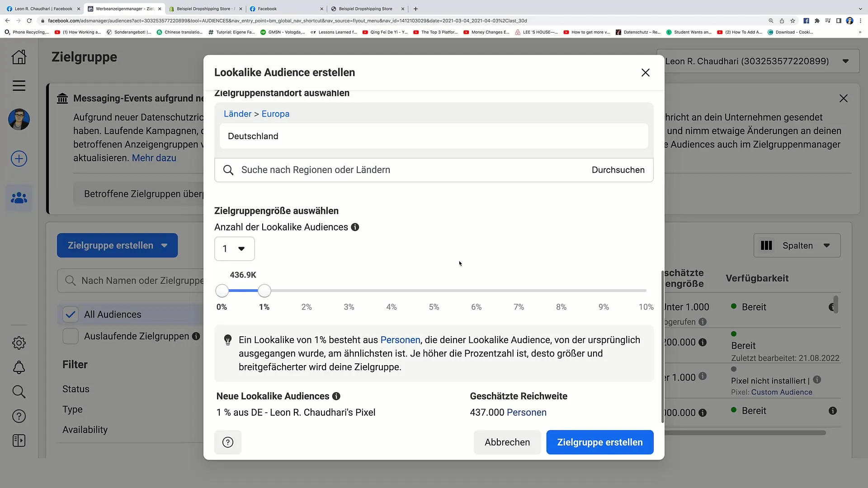Click the search magnifier icon in sidebar

tap(19, 392)
